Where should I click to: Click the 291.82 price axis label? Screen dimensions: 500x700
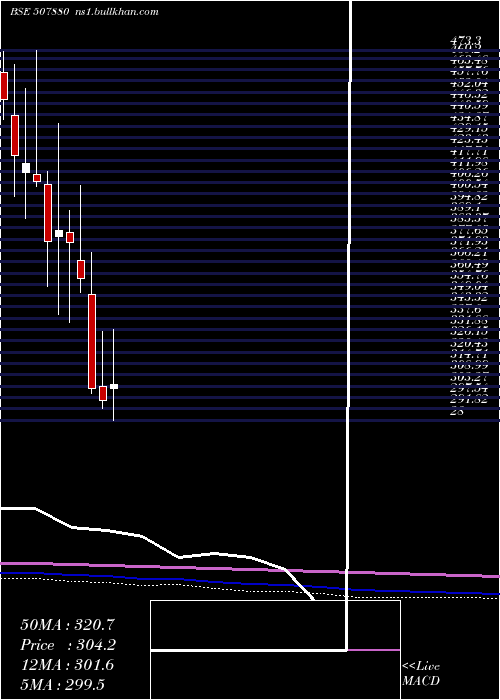coord(468,400)
